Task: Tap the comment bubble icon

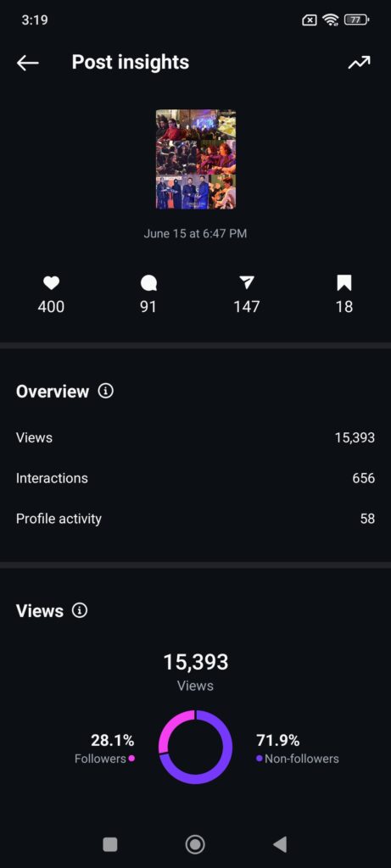Action: click(x=148, y=283)
